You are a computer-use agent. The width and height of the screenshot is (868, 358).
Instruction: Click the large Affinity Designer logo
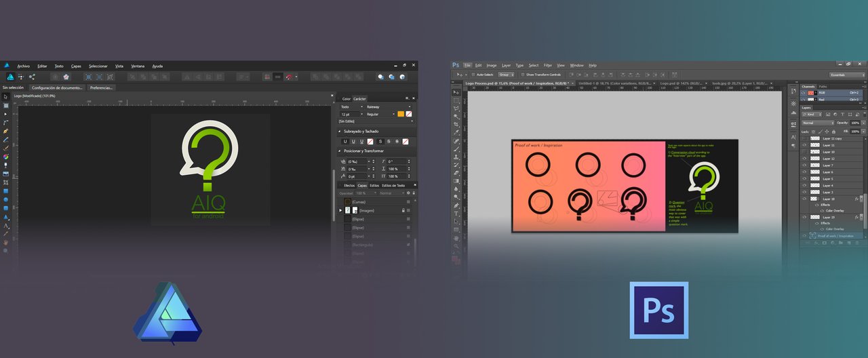click(167, 312)
